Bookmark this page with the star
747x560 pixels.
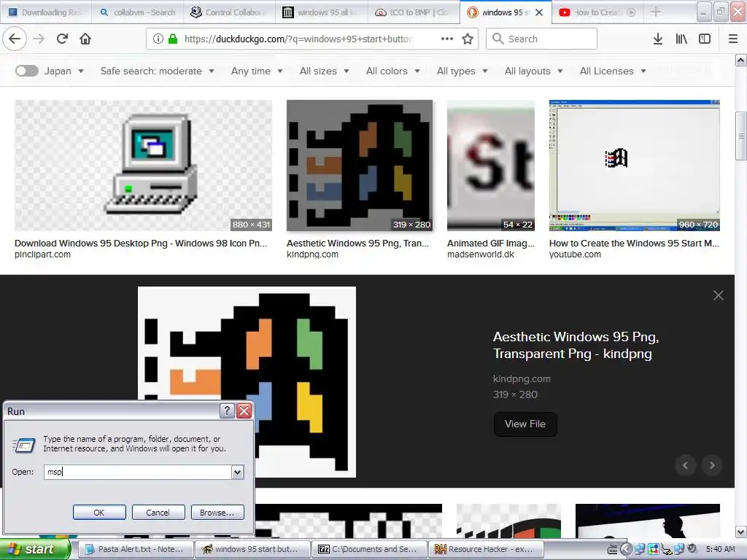point(468,39)
